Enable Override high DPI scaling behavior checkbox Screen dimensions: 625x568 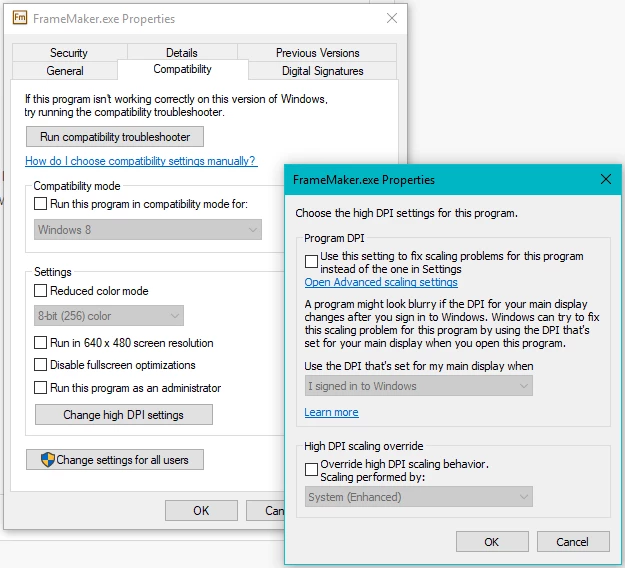click(x=311, y=469)
